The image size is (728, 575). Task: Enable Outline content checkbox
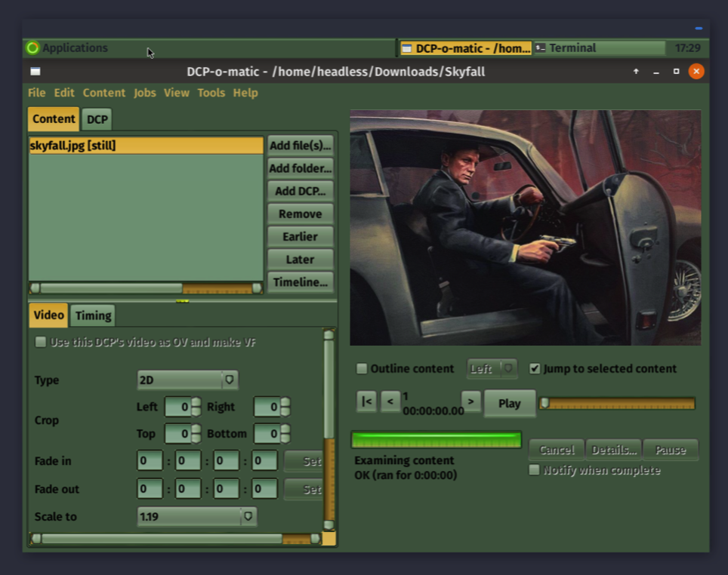(361, 368)
